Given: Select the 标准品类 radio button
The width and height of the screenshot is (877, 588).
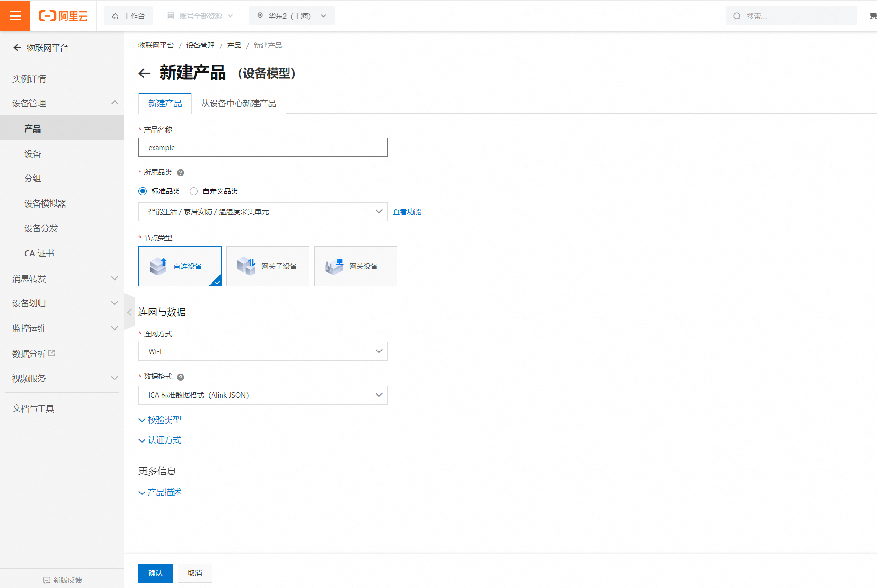Looking at the screenshot, I should 143,191.
